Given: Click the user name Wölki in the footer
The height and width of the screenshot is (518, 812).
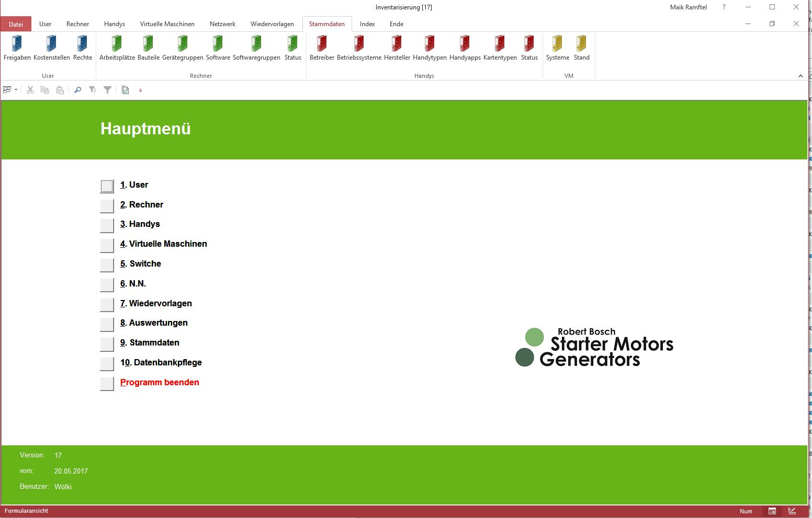Looking at the screenshot, I should tap(63, 487).
